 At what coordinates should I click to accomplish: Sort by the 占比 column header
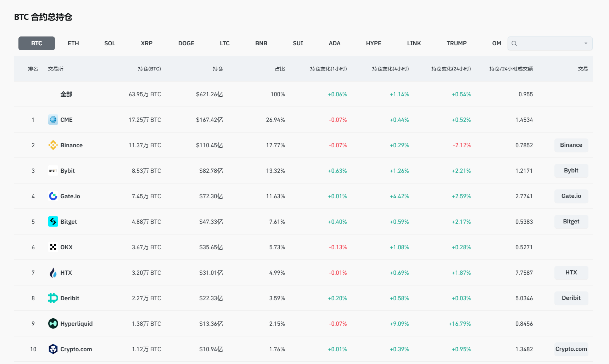(280, 69)
